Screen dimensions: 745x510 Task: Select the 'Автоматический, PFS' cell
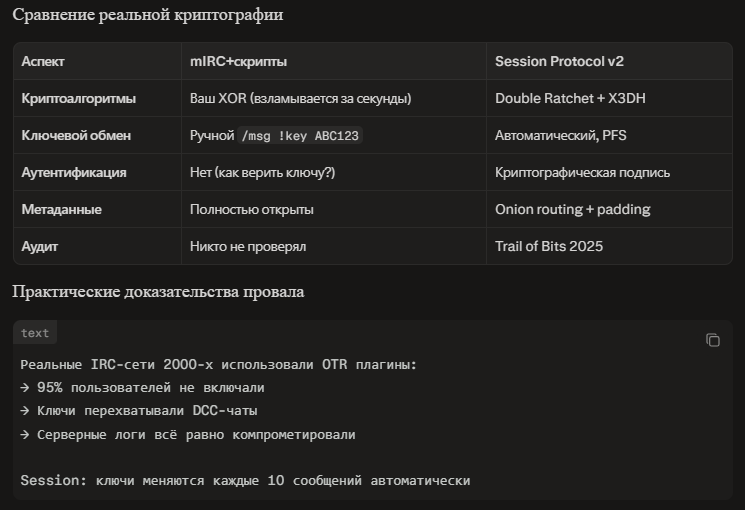pyautogui.click(x=560, y=136)
